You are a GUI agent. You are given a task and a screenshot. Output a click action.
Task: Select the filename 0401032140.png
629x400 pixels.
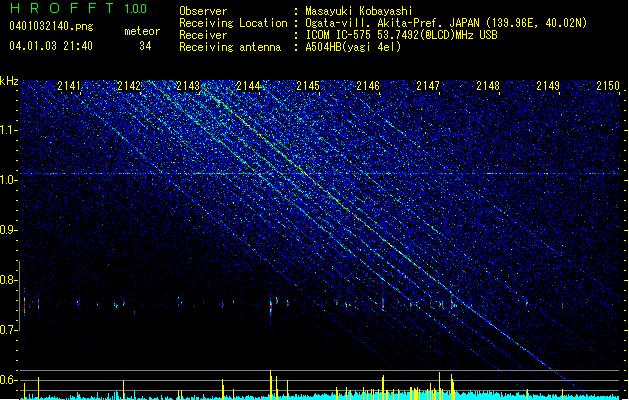coord(51,26)
